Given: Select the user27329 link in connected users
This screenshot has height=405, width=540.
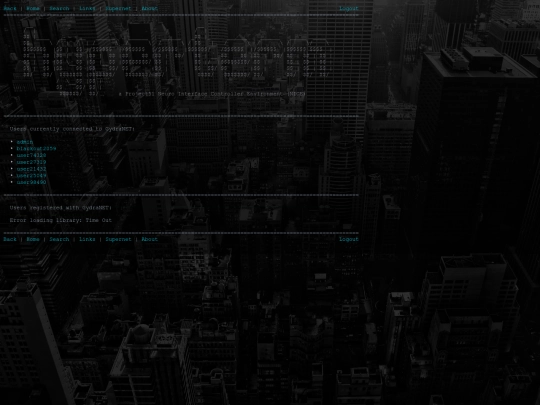Looking at the screenshot, I should click(x=31, y=162).
